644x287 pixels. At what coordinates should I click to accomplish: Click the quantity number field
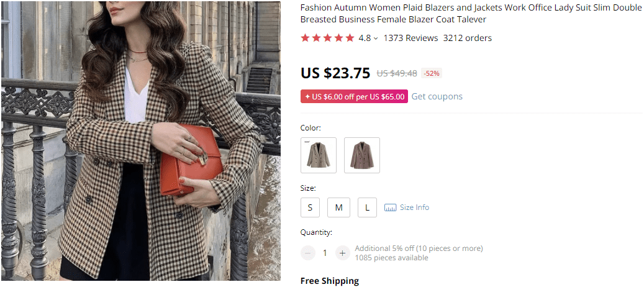(x=325, y=253)
